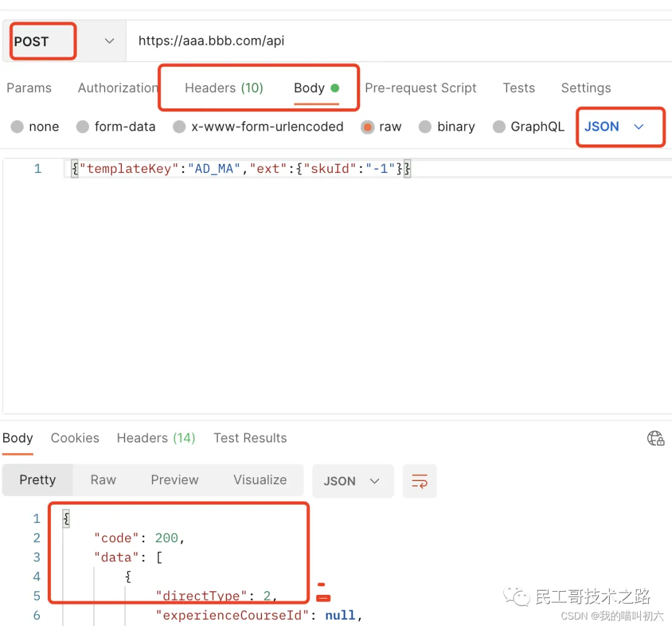The height and width of the screenshot is (626, 672).
Task: Open the Params tab
Action: [29, 88]
